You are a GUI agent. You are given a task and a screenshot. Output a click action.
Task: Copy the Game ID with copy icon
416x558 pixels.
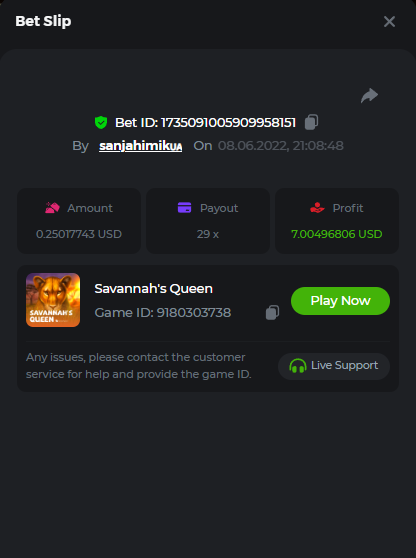click(x=272, y=313)
